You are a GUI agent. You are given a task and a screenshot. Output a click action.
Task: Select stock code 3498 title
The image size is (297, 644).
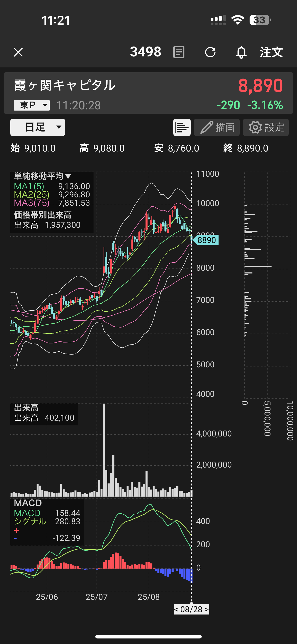click(146, 52)
